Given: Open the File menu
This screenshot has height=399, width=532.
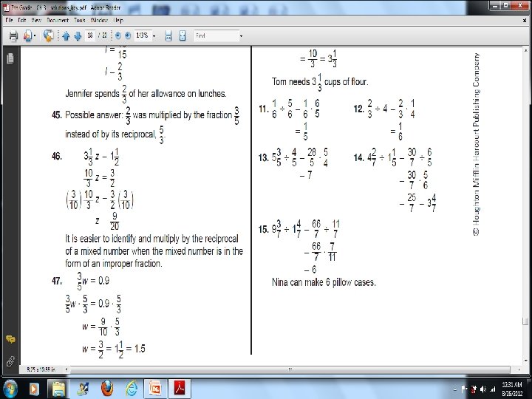Looking at the screenshot, I should click(x=9, y=21).
